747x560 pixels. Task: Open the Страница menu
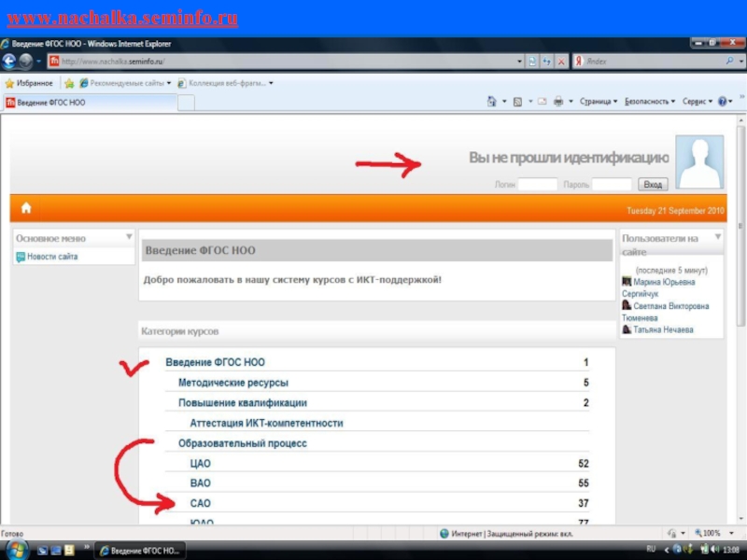pyautogui.click(x=599, y=102)
